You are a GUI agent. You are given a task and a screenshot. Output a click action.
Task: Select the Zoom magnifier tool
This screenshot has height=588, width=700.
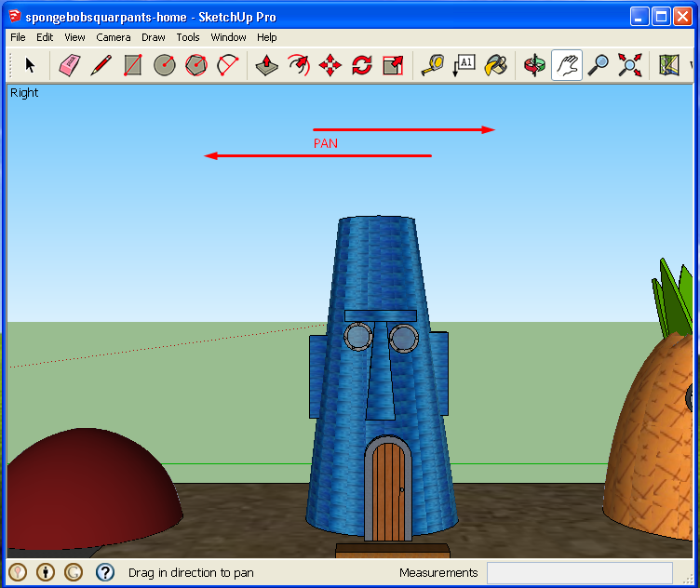(x=599, y=65)
